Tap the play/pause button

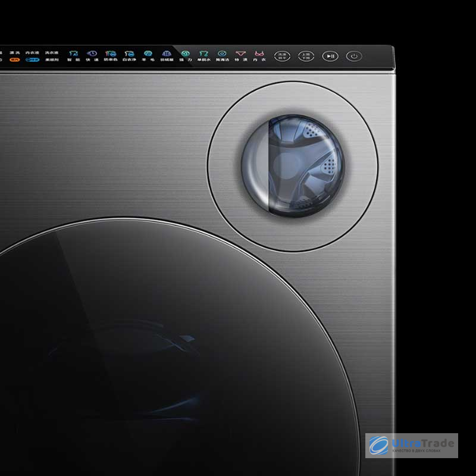(x=330, y=56)
